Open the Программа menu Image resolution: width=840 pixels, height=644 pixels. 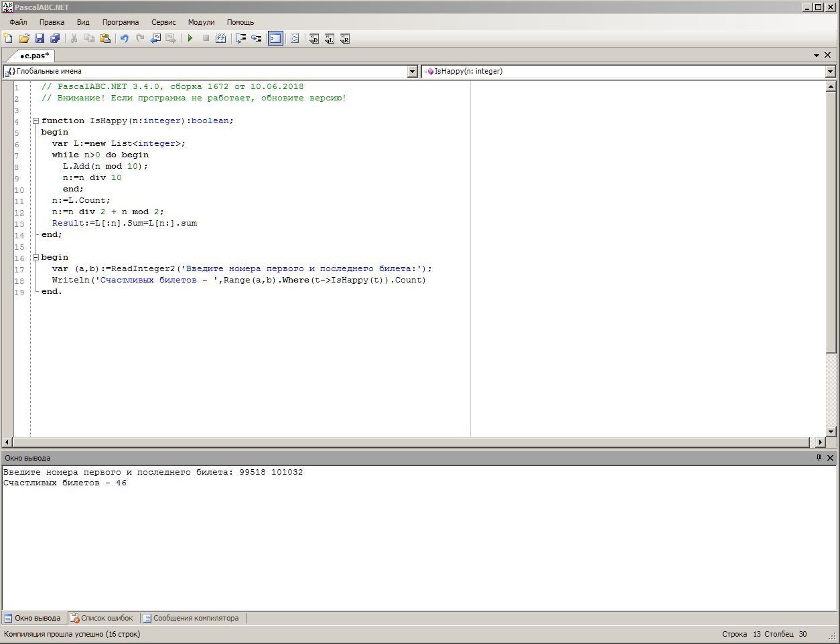[x=121, y=22]
